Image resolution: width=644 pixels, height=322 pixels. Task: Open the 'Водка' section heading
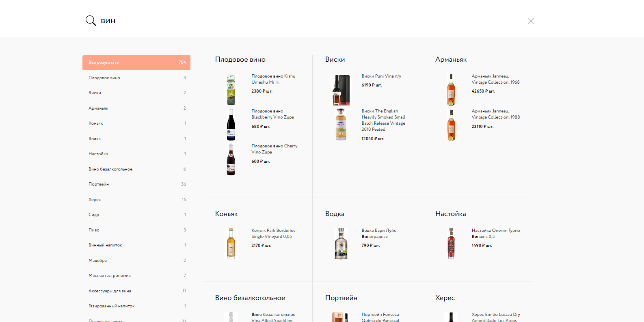pos(335,214)
